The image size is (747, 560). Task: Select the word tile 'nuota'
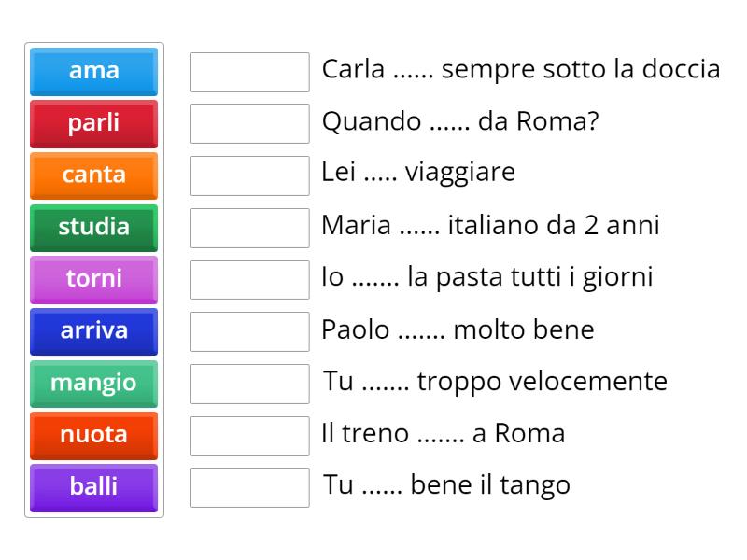[93, 435]
